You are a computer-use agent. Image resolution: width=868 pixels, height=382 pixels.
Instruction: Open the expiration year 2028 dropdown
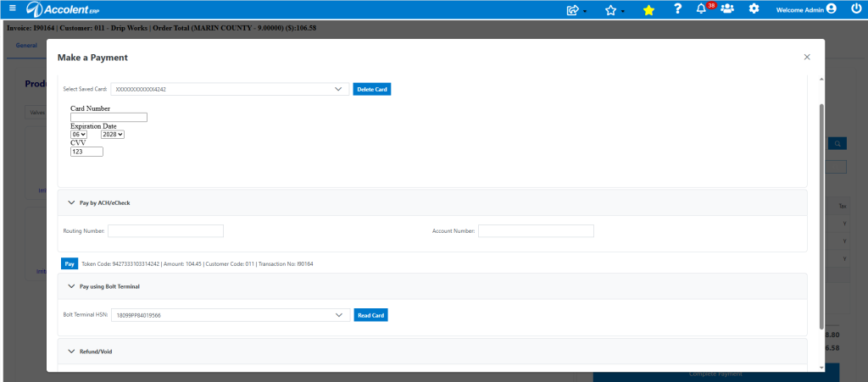[113, 135]
